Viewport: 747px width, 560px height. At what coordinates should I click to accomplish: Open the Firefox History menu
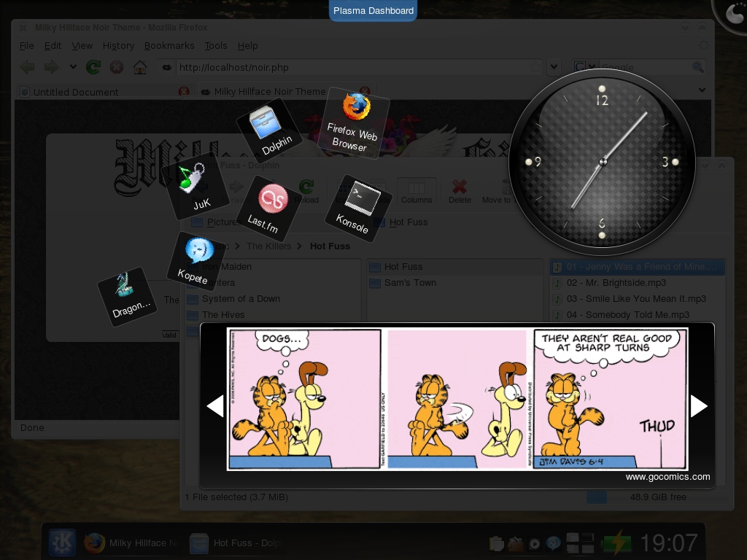(x=119, y=46)
